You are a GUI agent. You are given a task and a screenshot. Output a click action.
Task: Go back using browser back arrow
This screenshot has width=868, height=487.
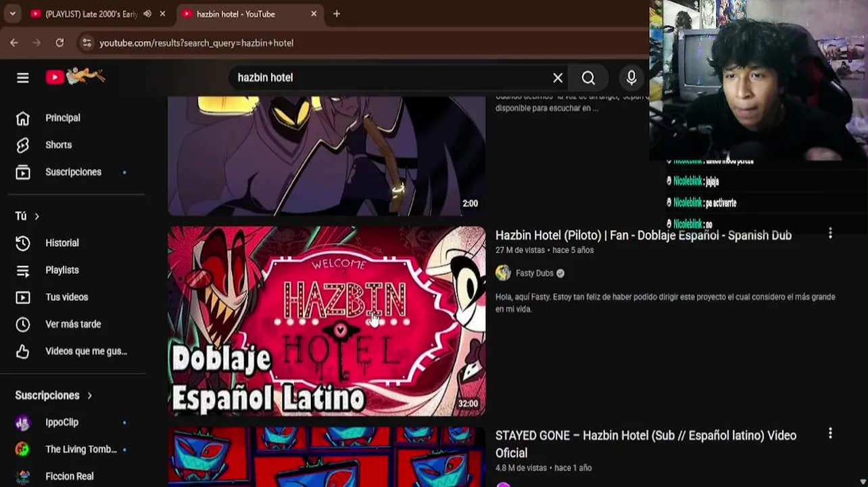14,43
